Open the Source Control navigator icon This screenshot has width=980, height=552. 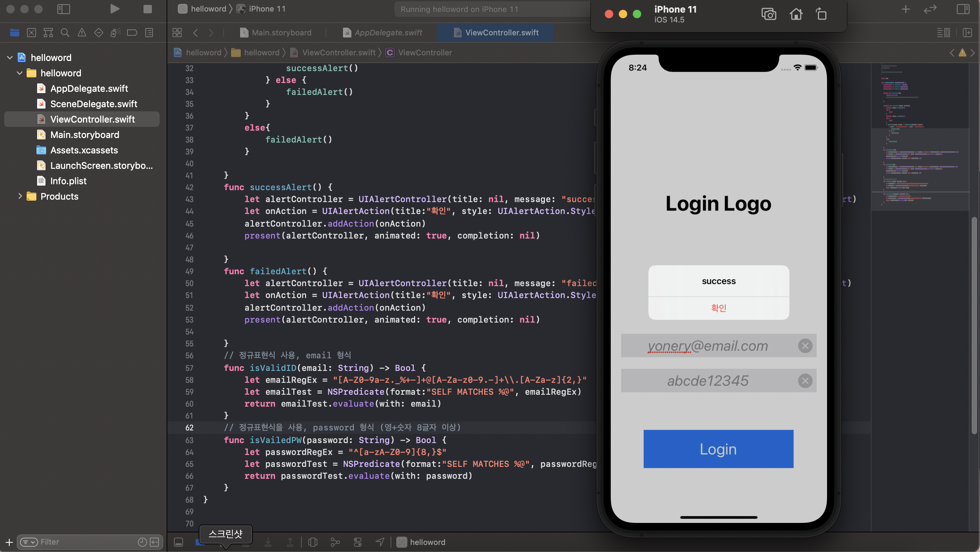tap(31, 33)
